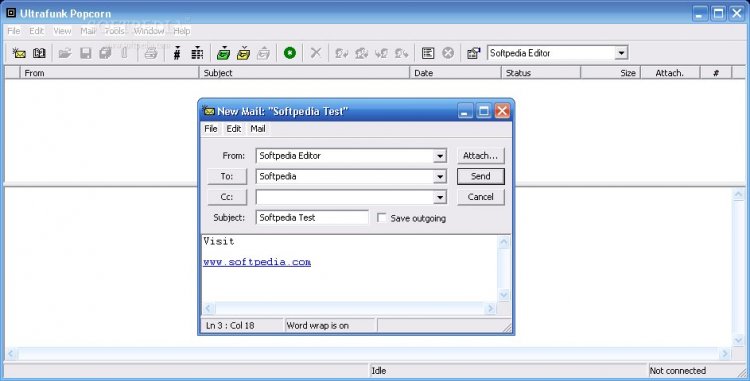Viewport: 750px width, 381px height.
Task: Open the main window Mail menu
Action: [x=88, y=31]
